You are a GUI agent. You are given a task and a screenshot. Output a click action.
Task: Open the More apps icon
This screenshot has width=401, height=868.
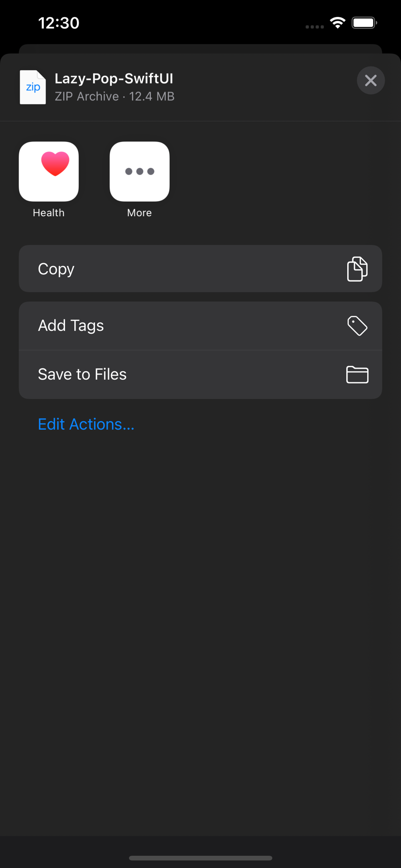[x=139, y=171]
